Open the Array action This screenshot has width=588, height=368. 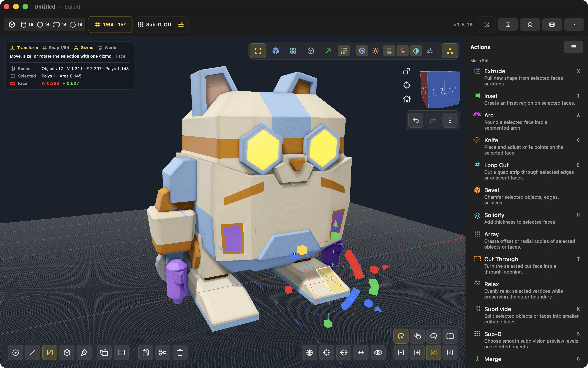pos(526,240)
